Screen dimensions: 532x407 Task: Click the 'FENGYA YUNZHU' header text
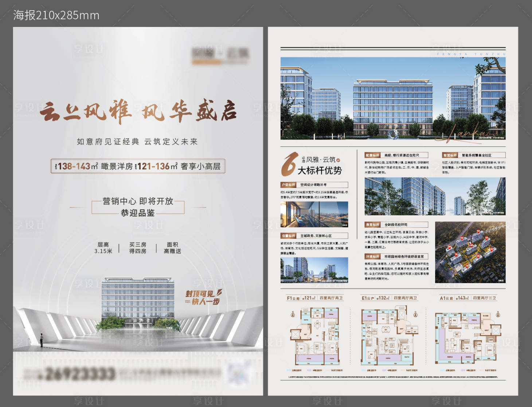pos(471,54)
